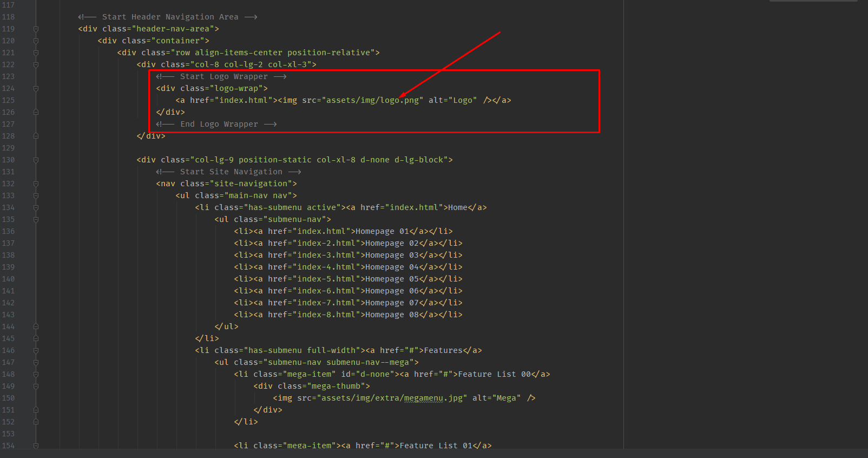This screenshot has width=868, height=458.
Task: Collapse the main-nav ul on line 133
Action: (x=36, y=195)
